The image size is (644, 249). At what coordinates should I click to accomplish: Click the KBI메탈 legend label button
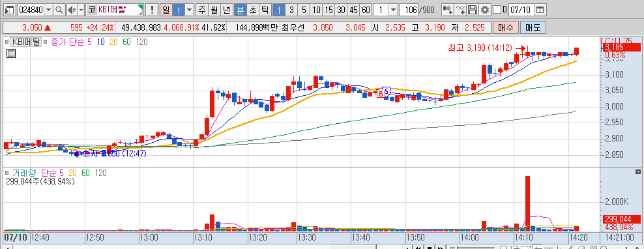click(x=26, y=41)
